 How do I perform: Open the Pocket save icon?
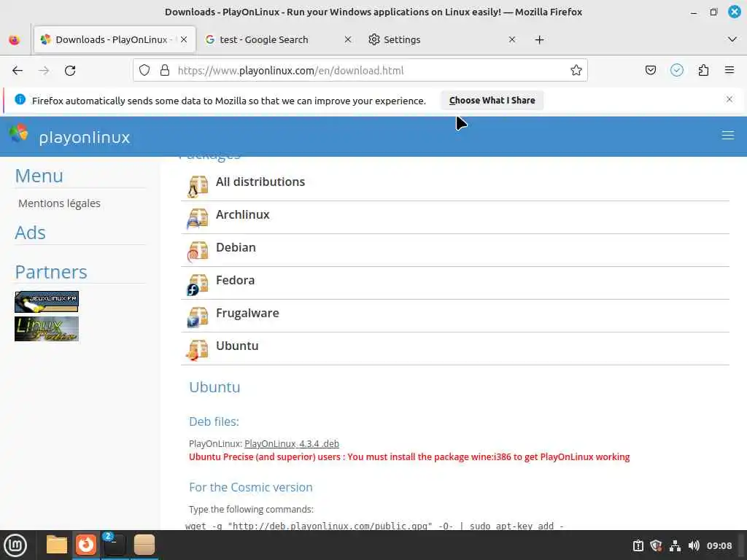point(650,71)
